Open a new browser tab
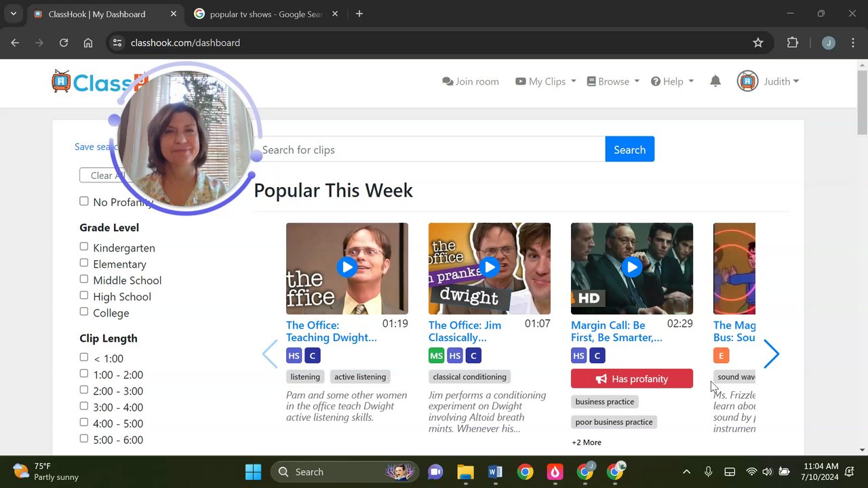 pos(359,14)
